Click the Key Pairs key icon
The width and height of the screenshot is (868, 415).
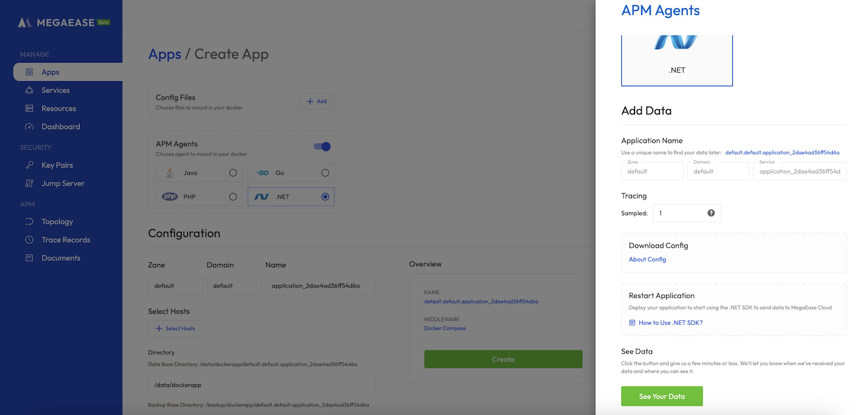29,165
